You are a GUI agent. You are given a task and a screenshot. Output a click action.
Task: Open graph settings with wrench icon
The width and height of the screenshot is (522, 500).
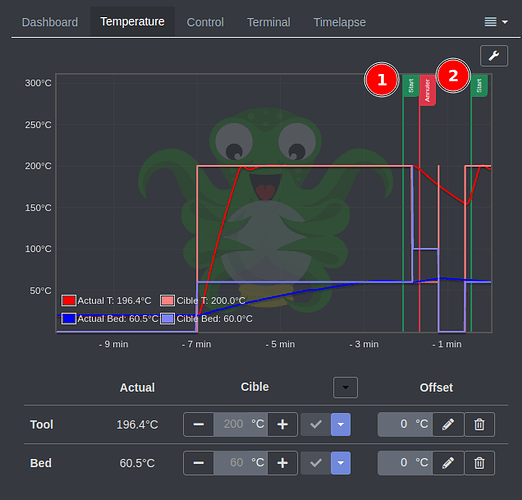pos(494,56)
